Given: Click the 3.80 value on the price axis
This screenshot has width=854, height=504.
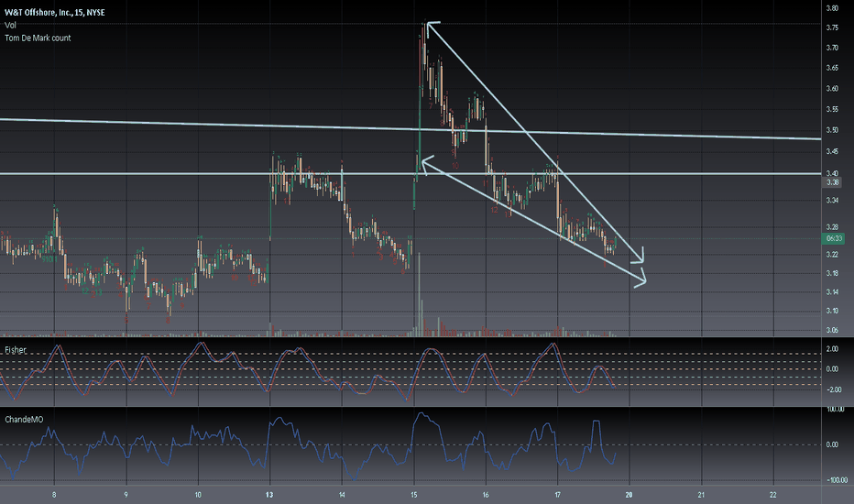Looking at the screenshot, I should click(x=832, y=8).
